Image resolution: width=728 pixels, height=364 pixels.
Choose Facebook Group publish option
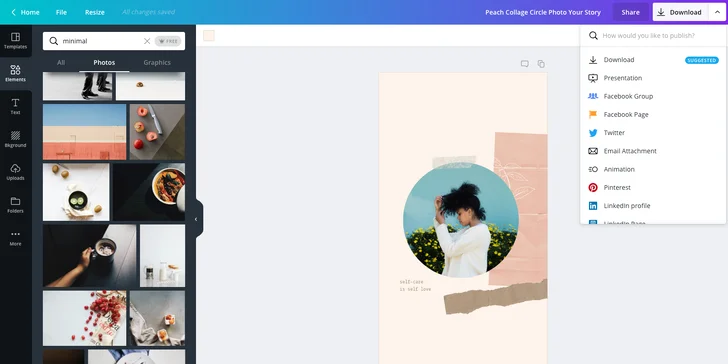[653, 96]
